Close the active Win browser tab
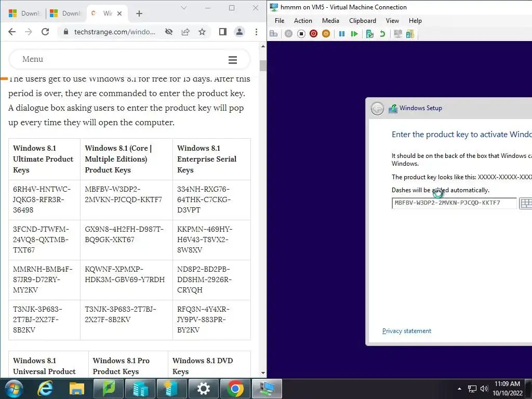Image resolution: width=532 pixels, height=399 pixels. tap(119, 14)
